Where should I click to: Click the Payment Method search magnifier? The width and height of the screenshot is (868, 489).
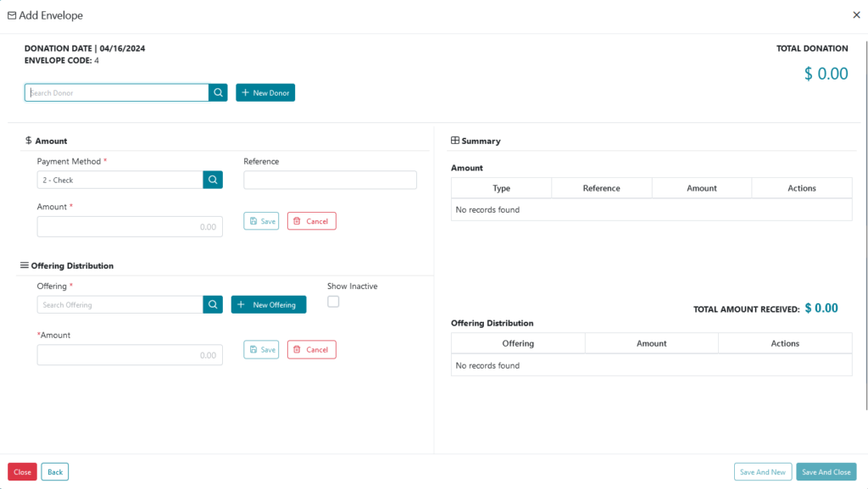click(x=213, y=180)
